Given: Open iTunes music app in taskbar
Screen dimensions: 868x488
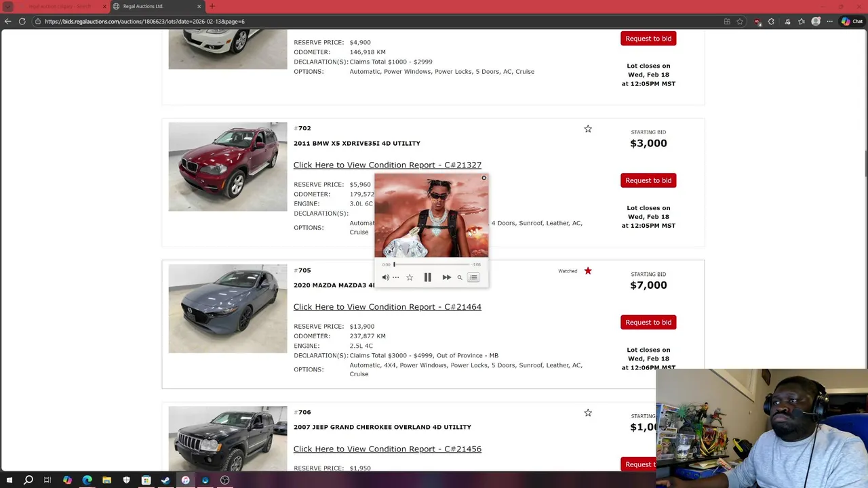Looking at the screenshot, I should pos(185,480).
